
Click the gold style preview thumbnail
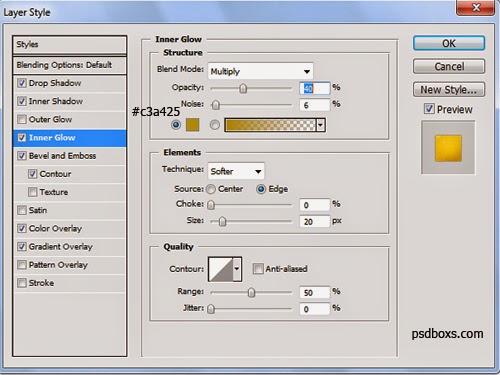448,148
